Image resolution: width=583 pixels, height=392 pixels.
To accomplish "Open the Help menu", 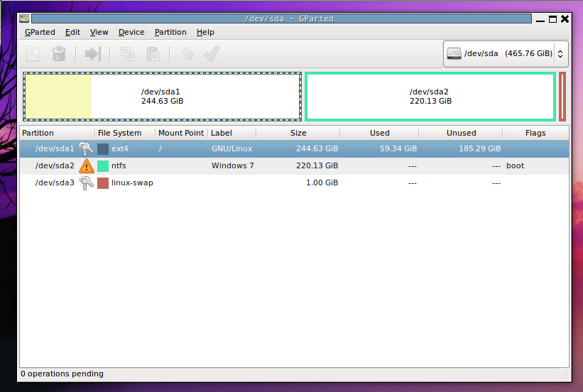I will [x=205, y=33].
